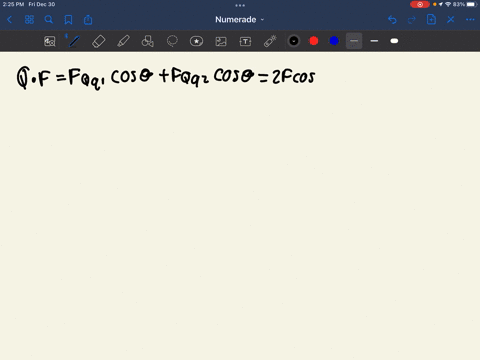This screenshot has height=360, width=480.
Task: Select the highlighter tool
Action: (123, 41)
